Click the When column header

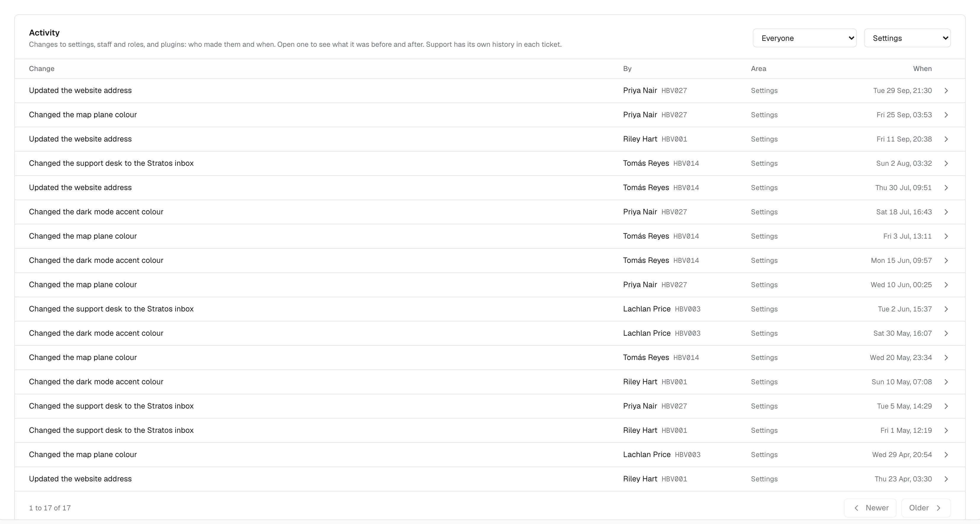coord(922,68)
